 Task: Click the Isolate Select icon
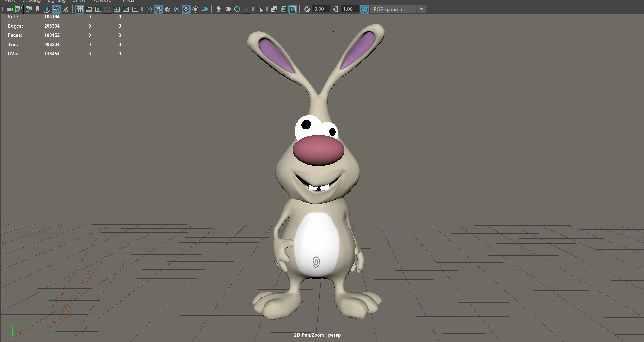(260, 9)
